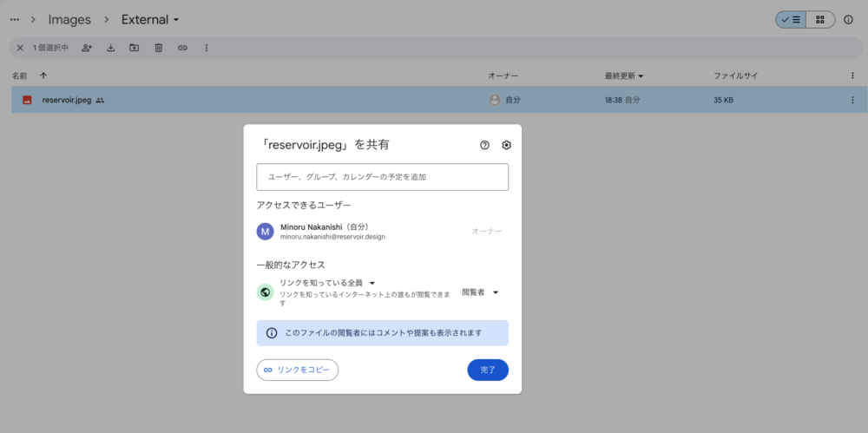Click the red image file icon
This screenshot has width=868, height=433.
click(27, 100)
